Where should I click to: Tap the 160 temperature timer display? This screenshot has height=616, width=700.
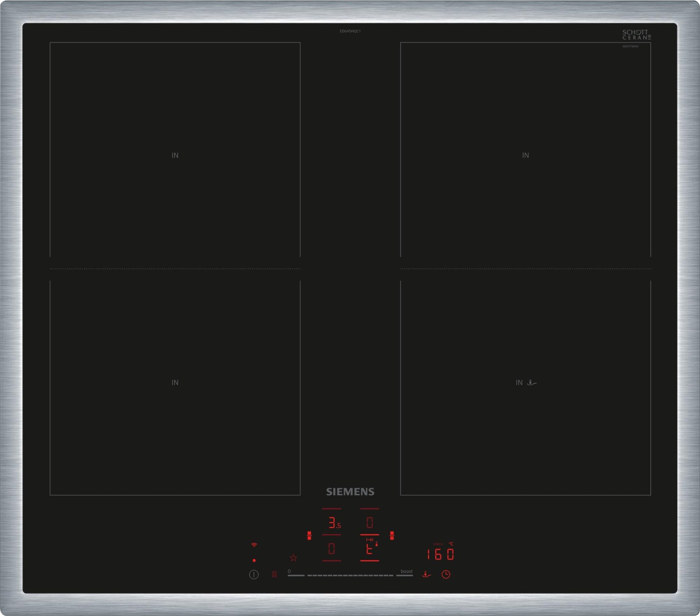[x=440, y=554]
